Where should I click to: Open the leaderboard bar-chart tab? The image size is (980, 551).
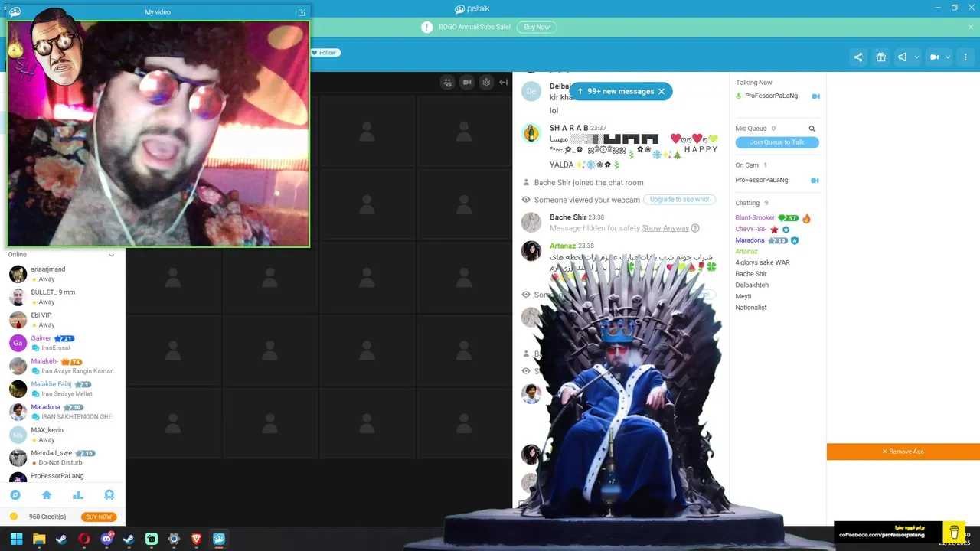(x=77, y=495)
